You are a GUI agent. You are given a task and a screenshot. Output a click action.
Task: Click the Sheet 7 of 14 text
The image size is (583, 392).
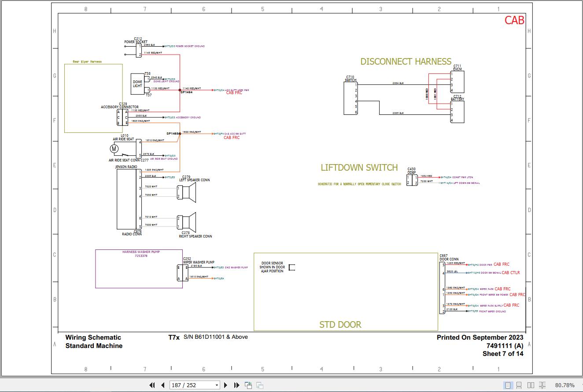coord(503,353)
